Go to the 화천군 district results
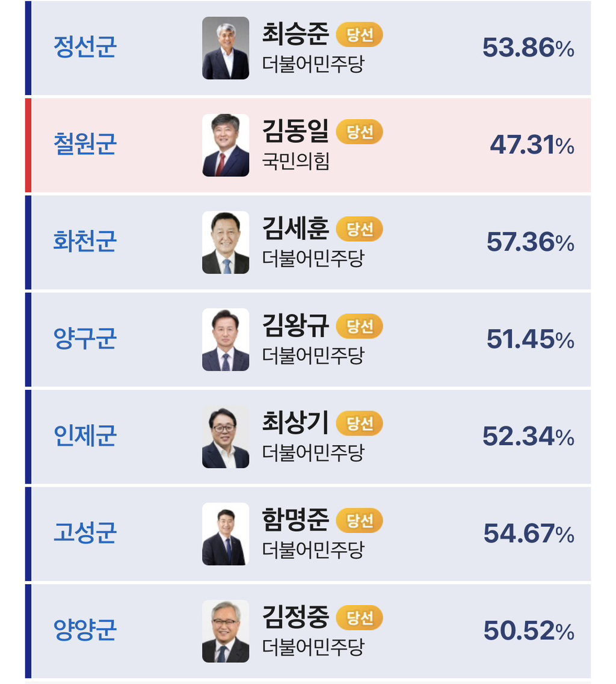Viewport: 616px width, 684px height. point(85,241)
